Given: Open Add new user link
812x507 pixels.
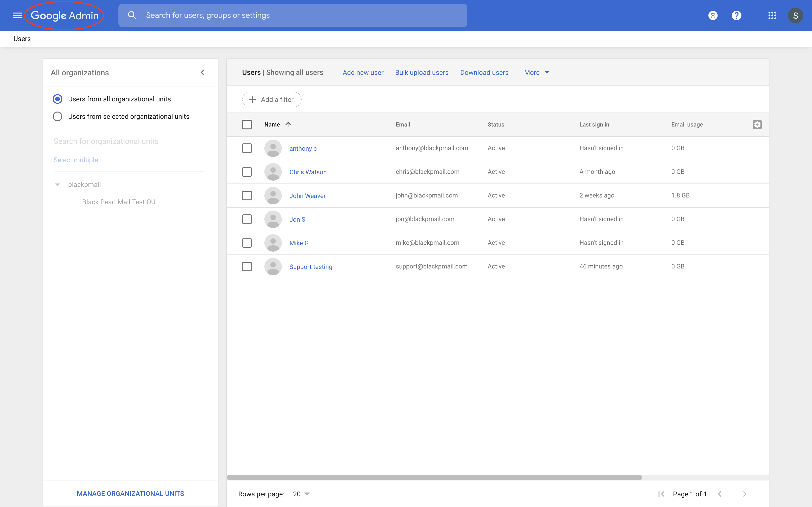Looking at the screenshot, I should click(363, 72).
